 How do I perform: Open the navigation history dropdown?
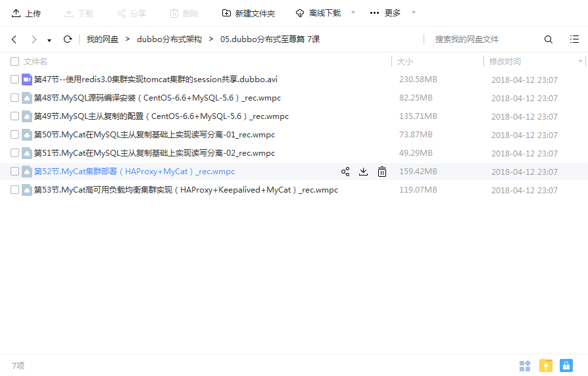click(x=49, y=41)
